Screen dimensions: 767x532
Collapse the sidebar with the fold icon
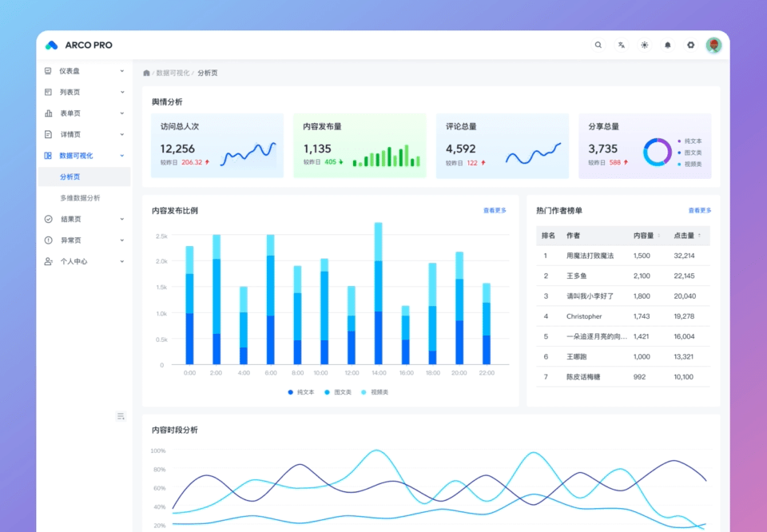(x=121, y=416)
